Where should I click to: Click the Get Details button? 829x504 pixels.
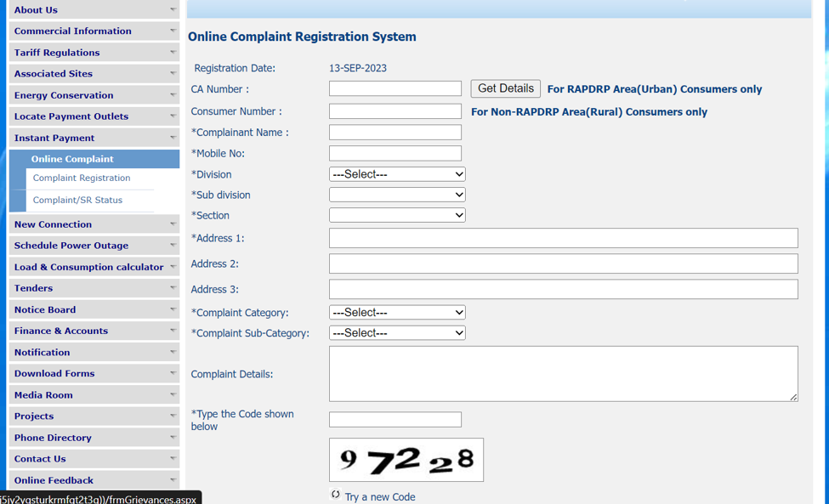(505, 88)
